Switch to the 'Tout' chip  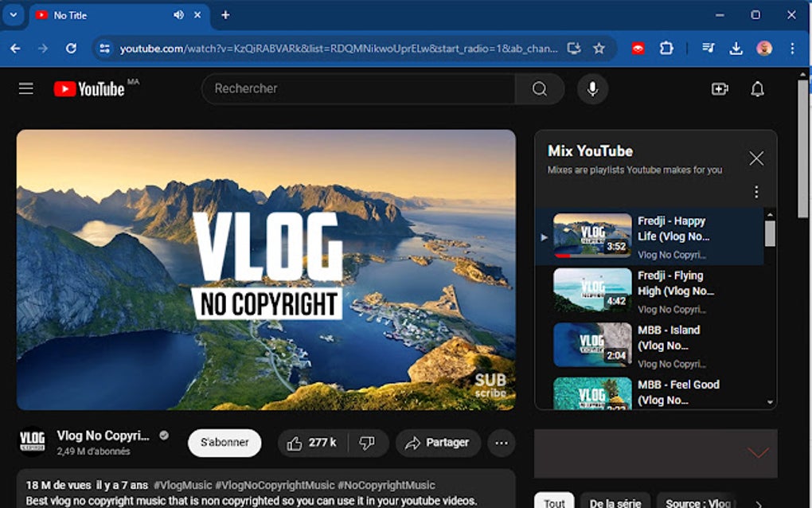click(553, 502)
